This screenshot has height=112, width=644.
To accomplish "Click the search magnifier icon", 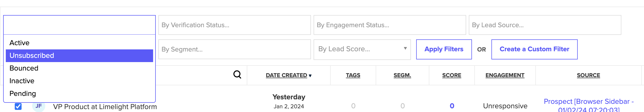I will pyautogui.click(x=237, y=75).
